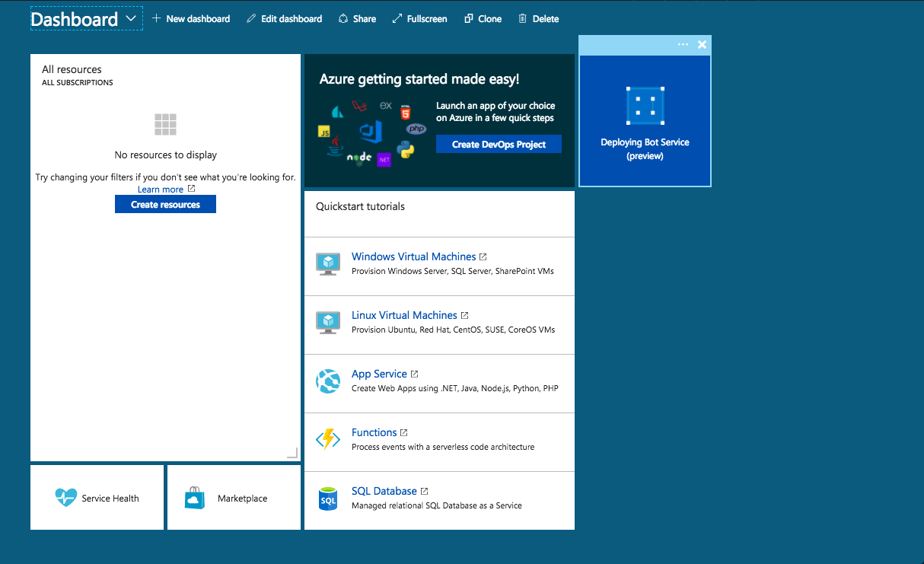The width and height of the screenshot is (924, 564).
Task: Open the SQL Database tutorial link
Action: tap(390, 491)
